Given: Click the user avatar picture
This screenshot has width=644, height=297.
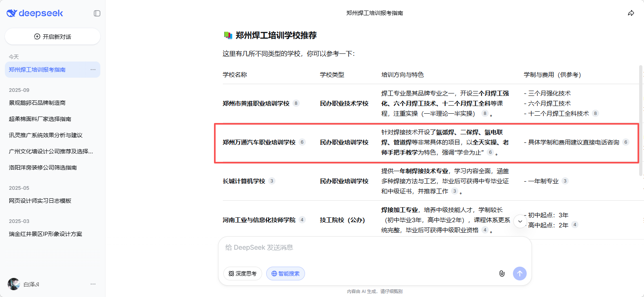Looking at the screenshot, I should (14, 284).
